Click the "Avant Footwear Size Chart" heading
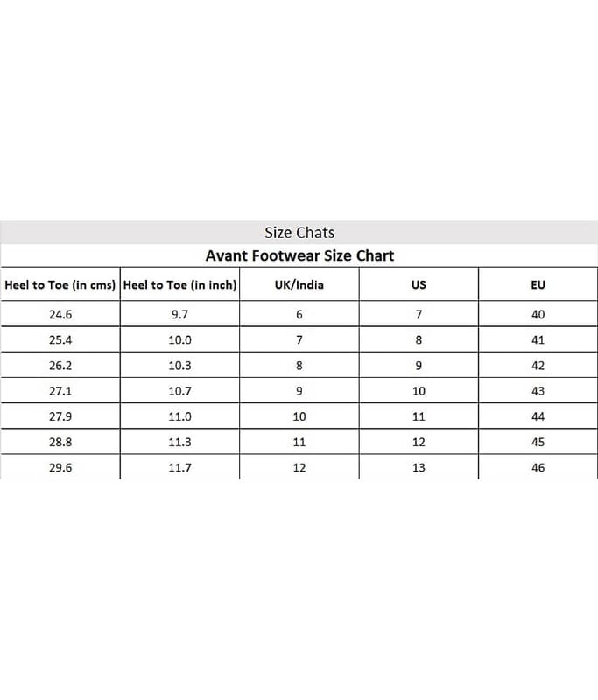The width and height of the screenshot is (598, 700). click(299, 255)
